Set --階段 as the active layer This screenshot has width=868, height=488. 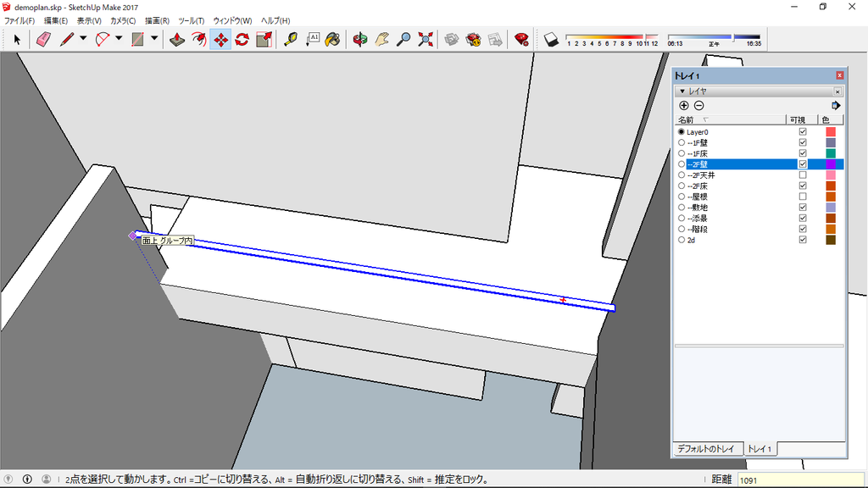coord(682,229)
